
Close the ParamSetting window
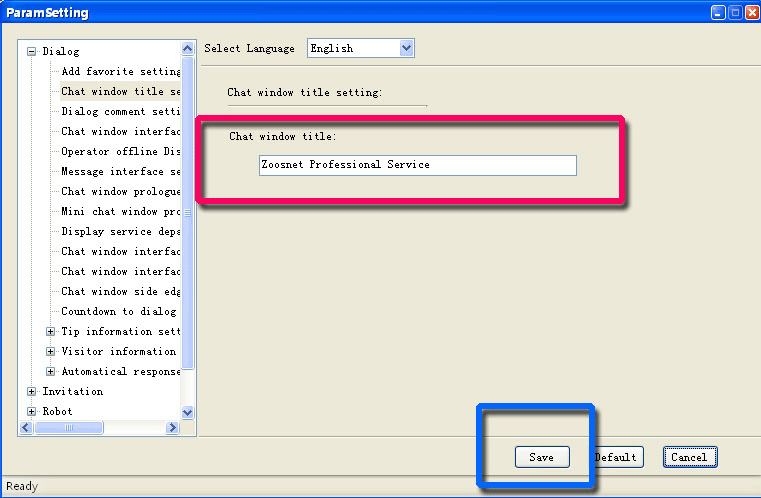click(753, 12)
